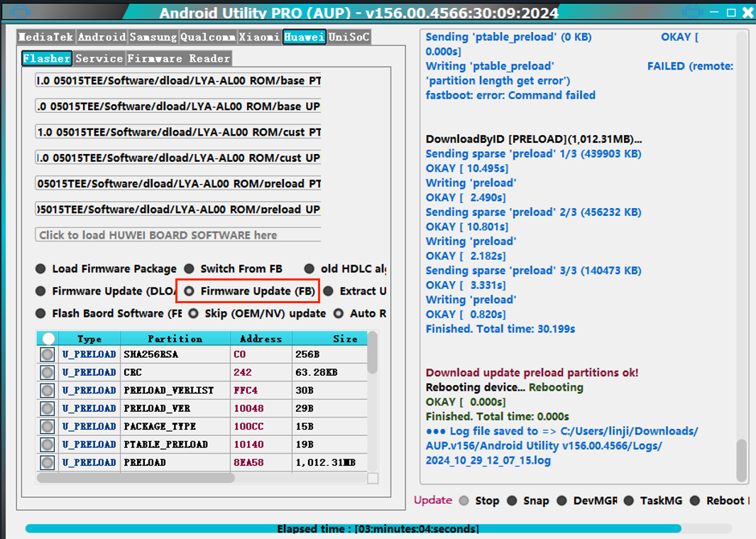Click the ROM/cust UP file path field
This screenshot has width=756, height=539.
tap(178, 158)
